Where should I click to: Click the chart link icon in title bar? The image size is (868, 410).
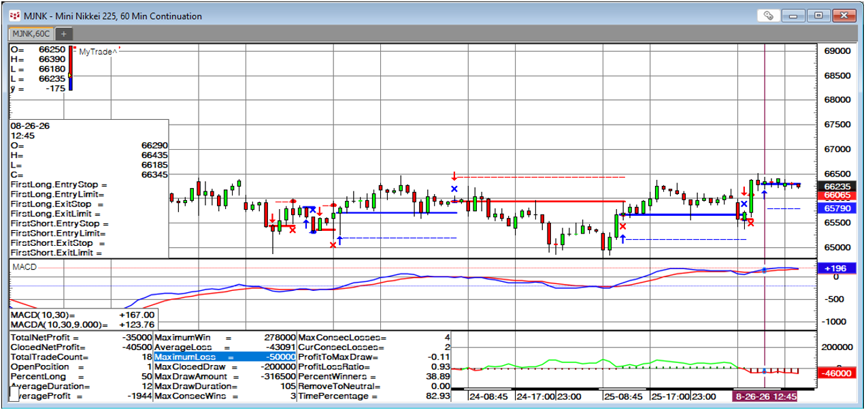[769, 15]
